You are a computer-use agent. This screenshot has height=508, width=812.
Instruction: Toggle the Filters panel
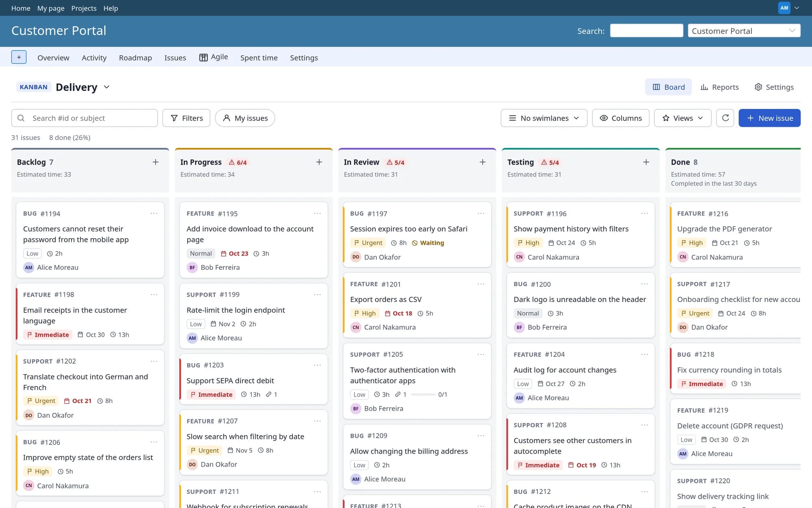point(186,118)
